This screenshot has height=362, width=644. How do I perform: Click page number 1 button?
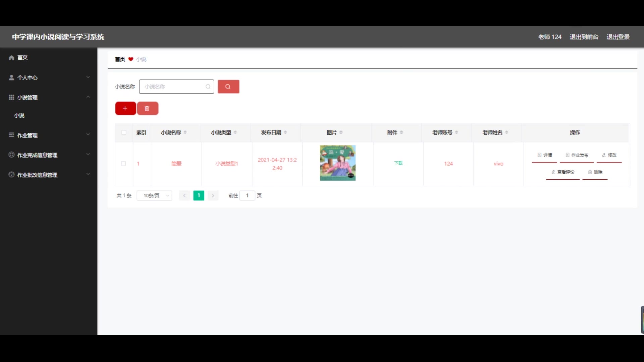[x=199, y=195]
